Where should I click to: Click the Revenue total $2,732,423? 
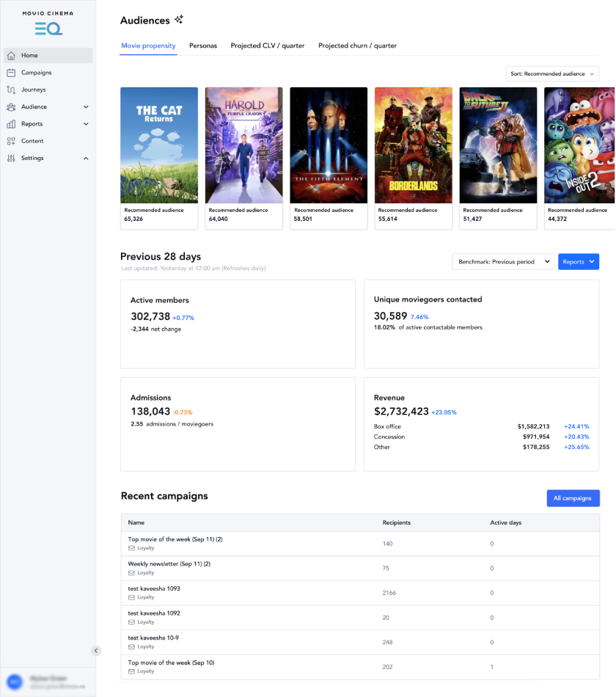coord(401,412)
